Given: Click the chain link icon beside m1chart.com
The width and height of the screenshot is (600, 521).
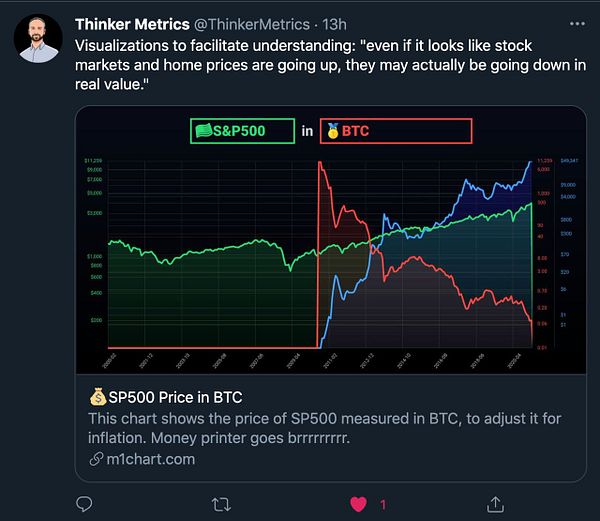Looking at the screenshot, I should (x=95, y=459).
